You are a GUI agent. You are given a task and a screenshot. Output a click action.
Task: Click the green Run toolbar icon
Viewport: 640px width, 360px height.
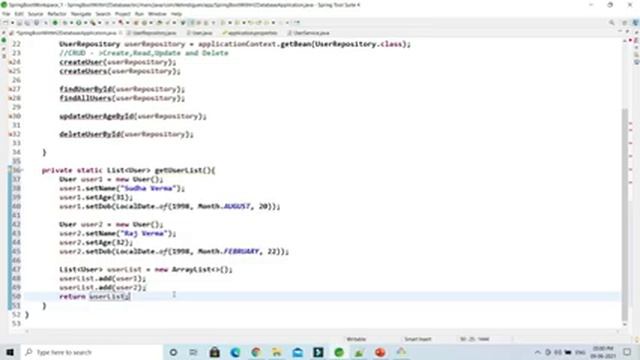79,23
